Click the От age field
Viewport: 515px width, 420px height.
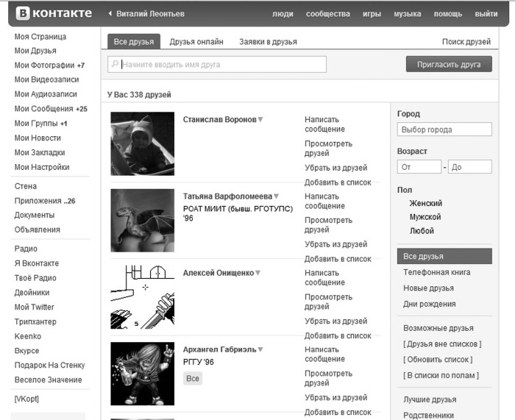[419, 167]
